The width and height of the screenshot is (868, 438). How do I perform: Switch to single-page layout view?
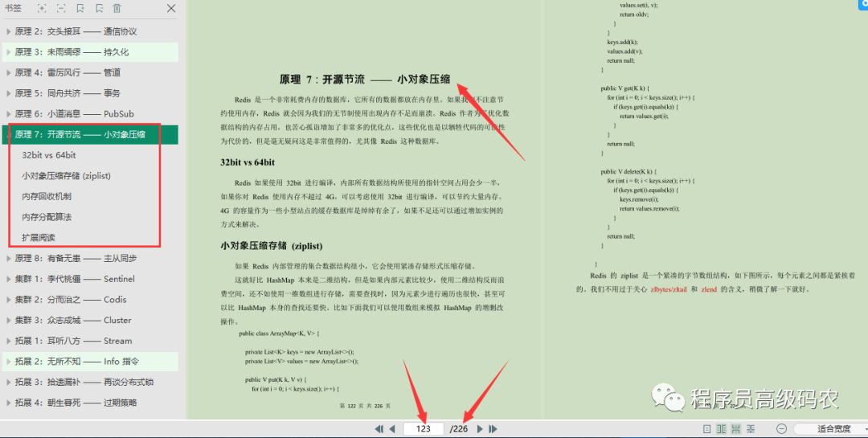pos(706,428)
